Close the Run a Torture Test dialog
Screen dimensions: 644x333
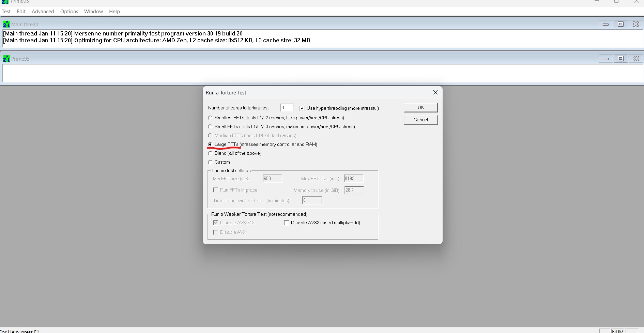(435, 92)
